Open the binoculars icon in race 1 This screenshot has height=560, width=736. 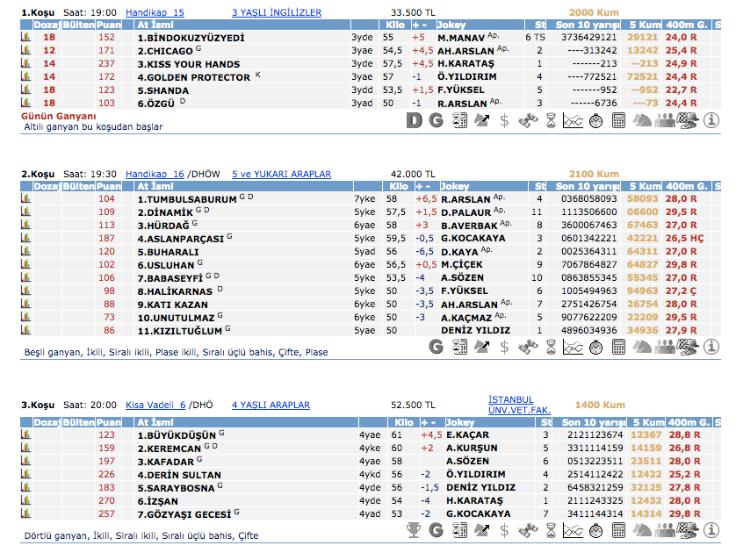click(x=528, y=120)
